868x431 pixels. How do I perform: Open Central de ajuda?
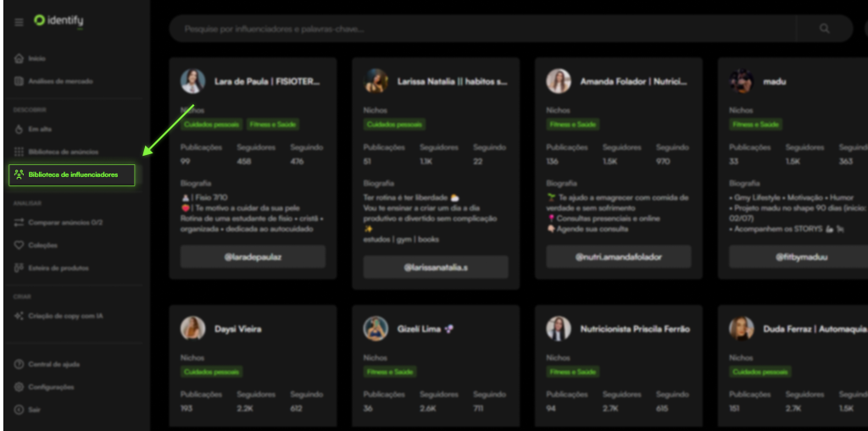pos(53,364)
